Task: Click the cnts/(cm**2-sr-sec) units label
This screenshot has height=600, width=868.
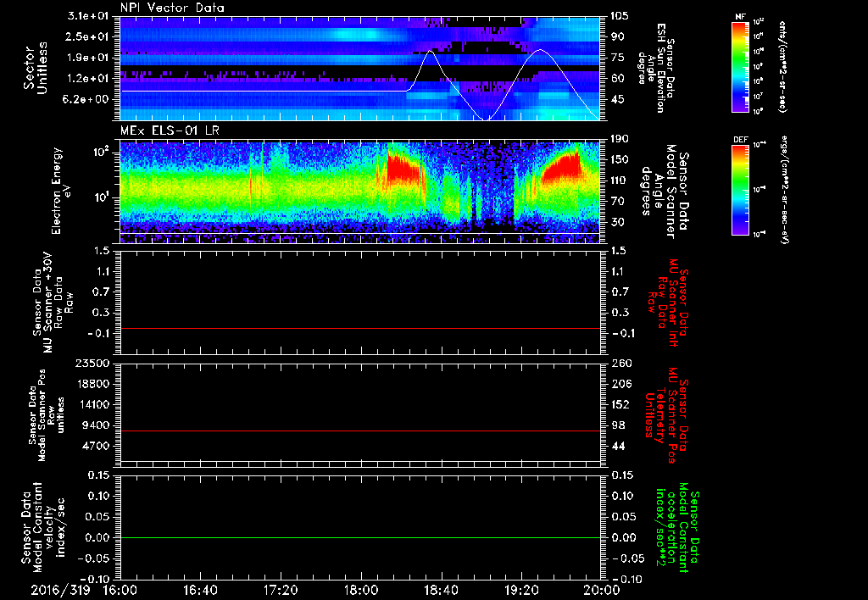Action: click(x=782, y=66)
